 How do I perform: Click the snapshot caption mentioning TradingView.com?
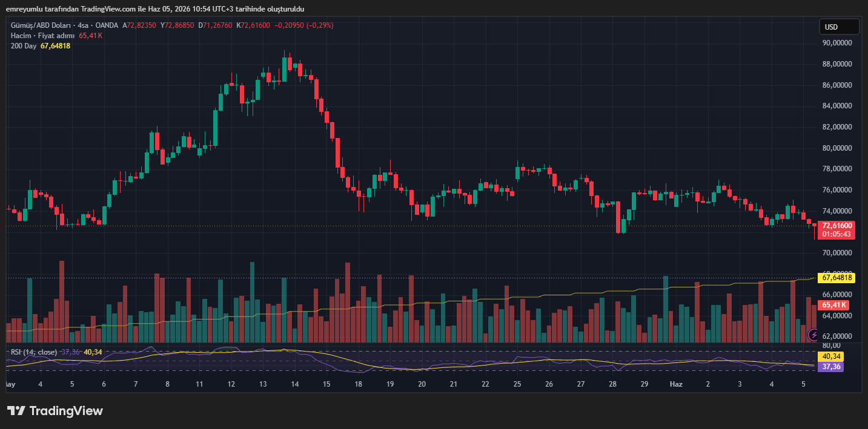click(155, 9)
